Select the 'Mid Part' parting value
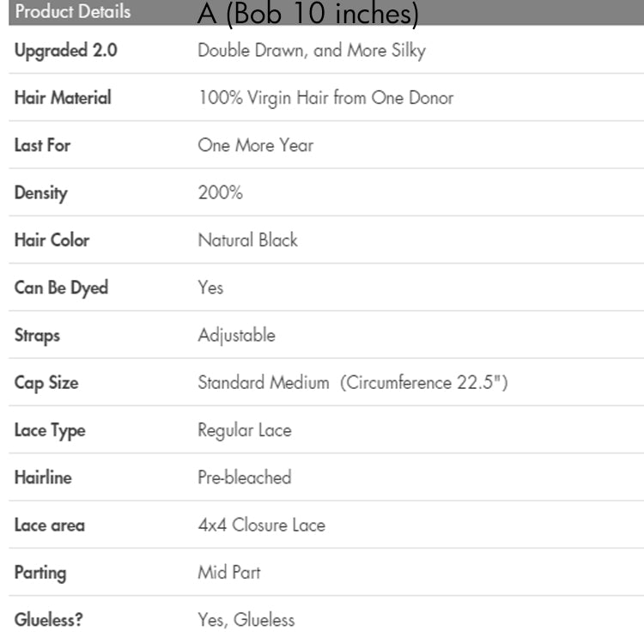The image size is (644, 644). pyautogui.click(x=229, y=572)
